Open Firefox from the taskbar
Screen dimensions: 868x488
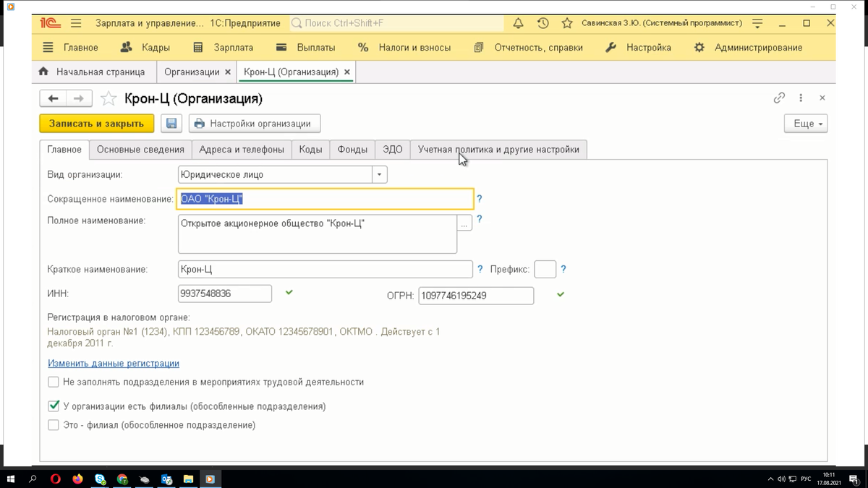[77, 479]
